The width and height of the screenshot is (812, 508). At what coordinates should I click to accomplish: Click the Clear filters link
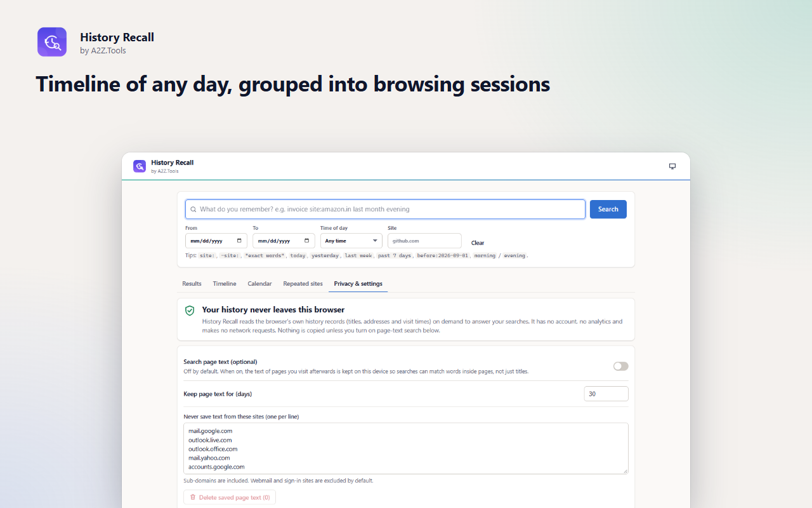pyautogui.click(x=478, y=243)
